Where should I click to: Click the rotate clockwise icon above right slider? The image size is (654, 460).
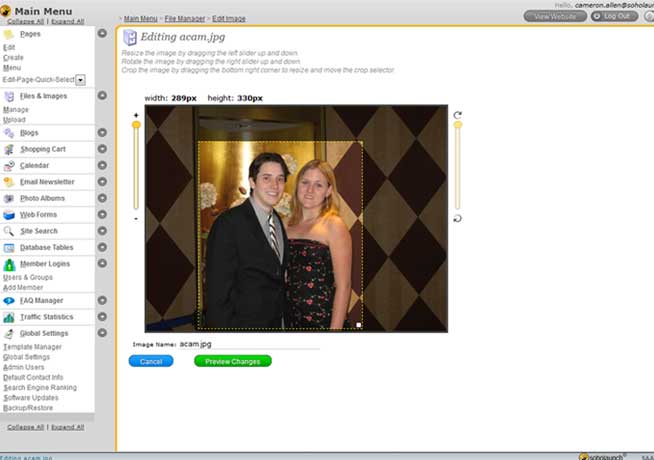pyautogui.click(x=458, y=115)
